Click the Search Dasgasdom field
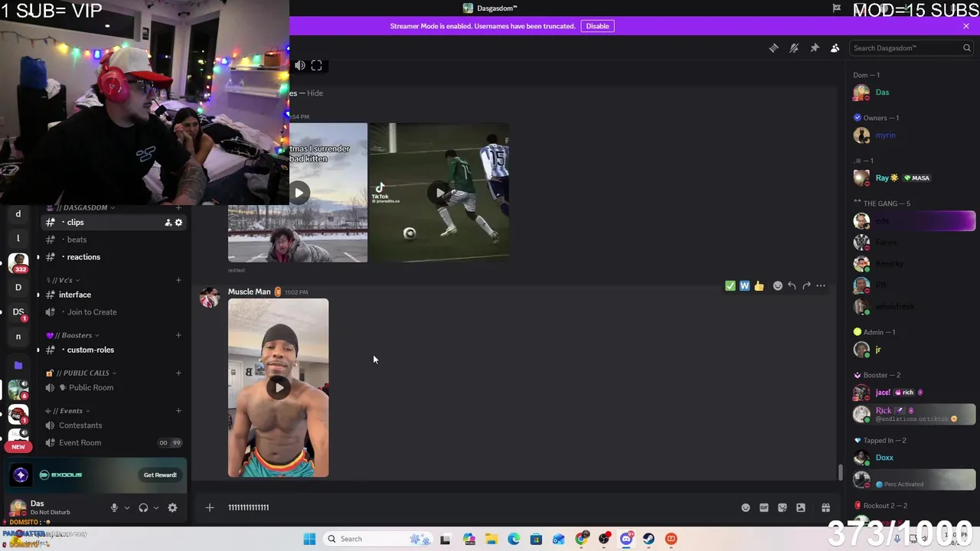Screen dimensions: 980x551 pos(911,47)
